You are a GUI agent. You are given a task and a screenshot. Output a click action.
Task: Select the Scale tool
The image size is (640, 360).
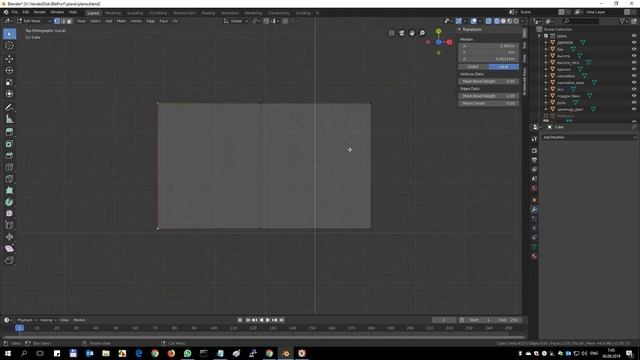[9, 82]
